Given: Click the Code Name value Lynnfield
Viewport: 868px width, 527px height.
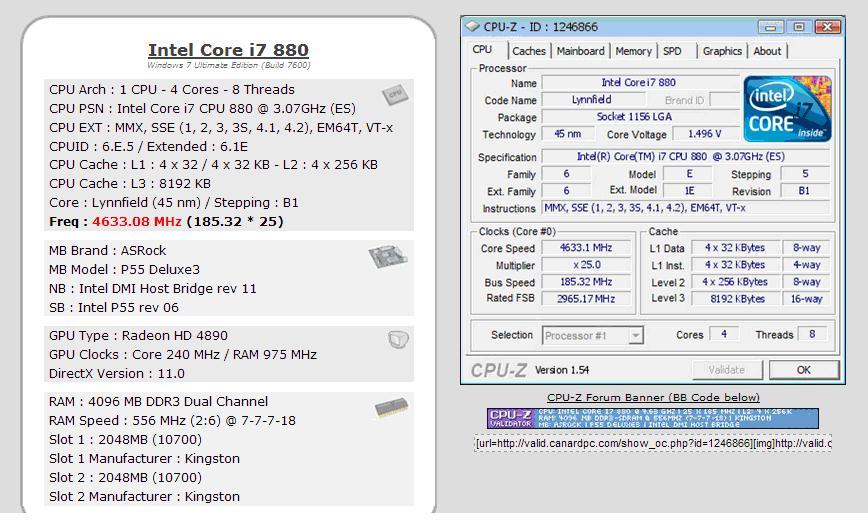Looking at the screenshot, I should [592, 100].
